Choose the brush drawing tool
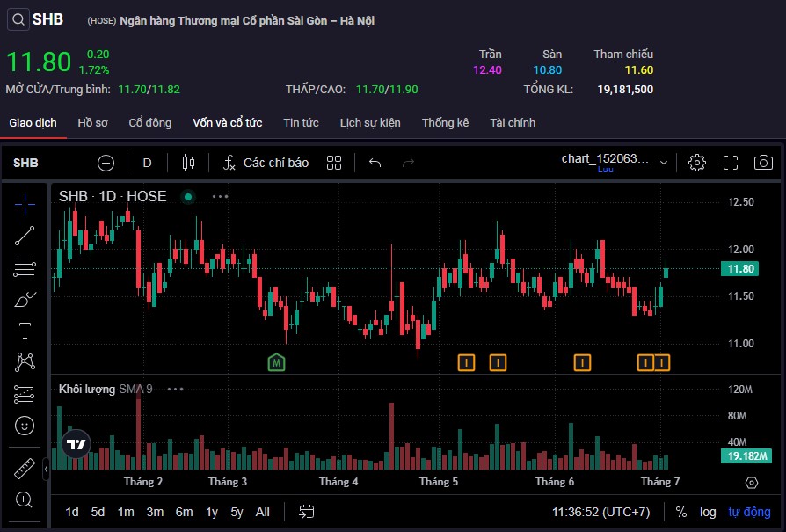786x532 pixels. 25,300
